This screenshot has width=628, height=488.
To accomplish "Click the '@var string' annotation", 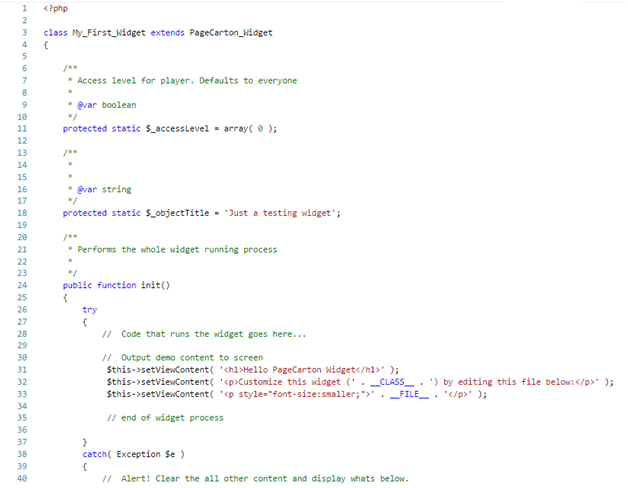I will (104, 189).
